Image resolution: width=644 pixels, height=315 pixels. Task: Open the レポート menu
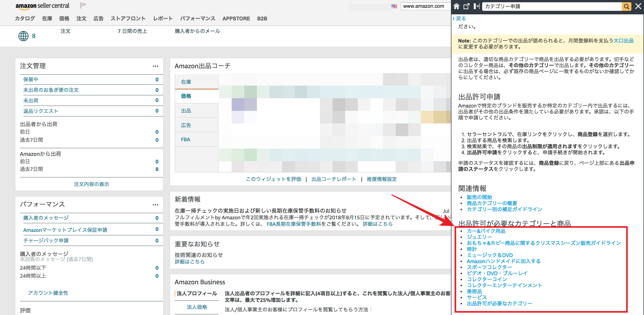pyautogui.click(x=163, y=18)
